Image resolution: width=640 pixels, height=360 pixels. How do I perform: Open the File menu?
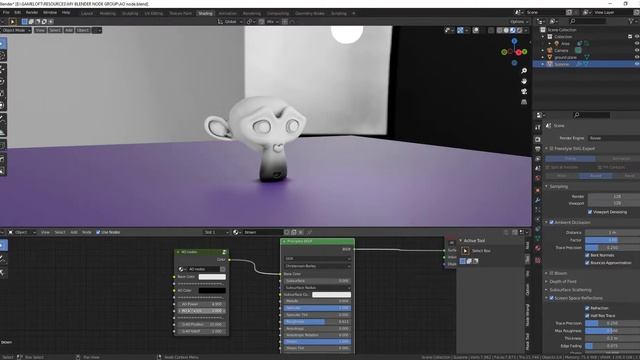(6, 13)
